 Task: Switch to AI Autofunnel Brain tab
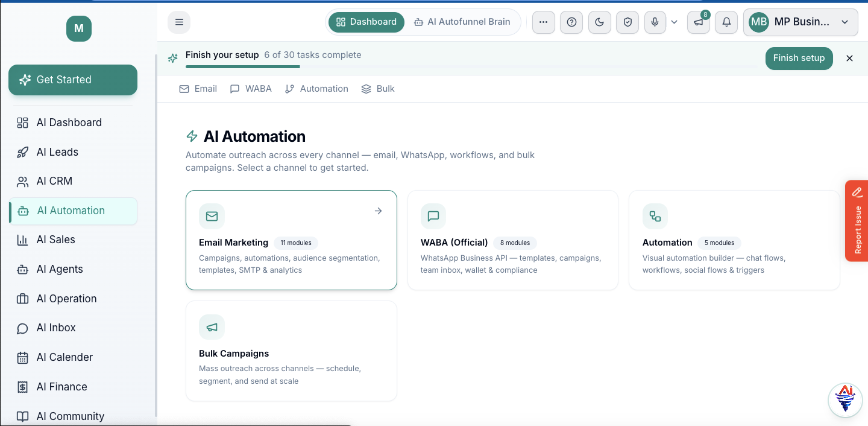click(462, 22)
